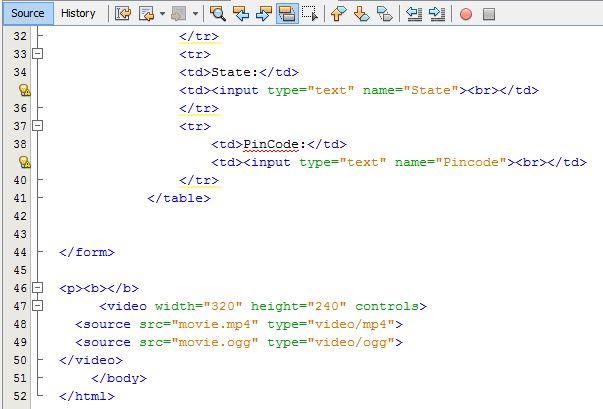This screenshot has width=603, height=409.
Task: Collapse the code fold at line 37
Action: click(x=37, y=125)
